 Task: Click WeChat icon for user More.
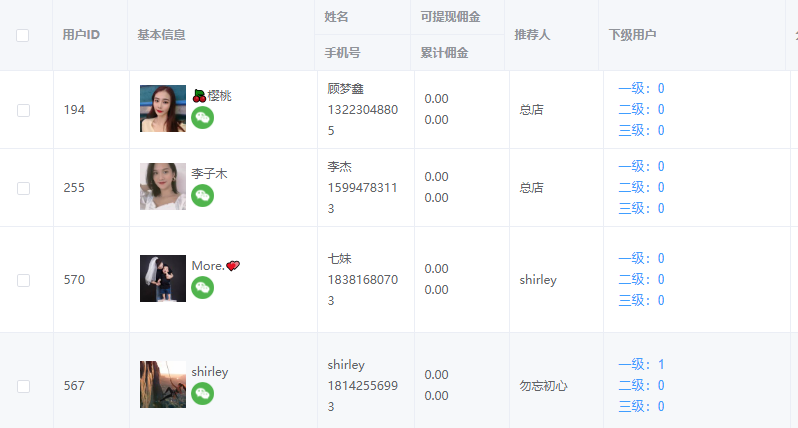click(x=203, y=288)
